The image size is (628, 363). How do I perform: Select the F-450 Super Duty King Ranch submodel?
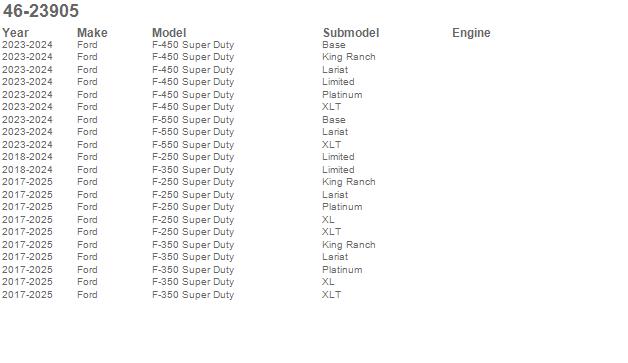pos(348,57)
